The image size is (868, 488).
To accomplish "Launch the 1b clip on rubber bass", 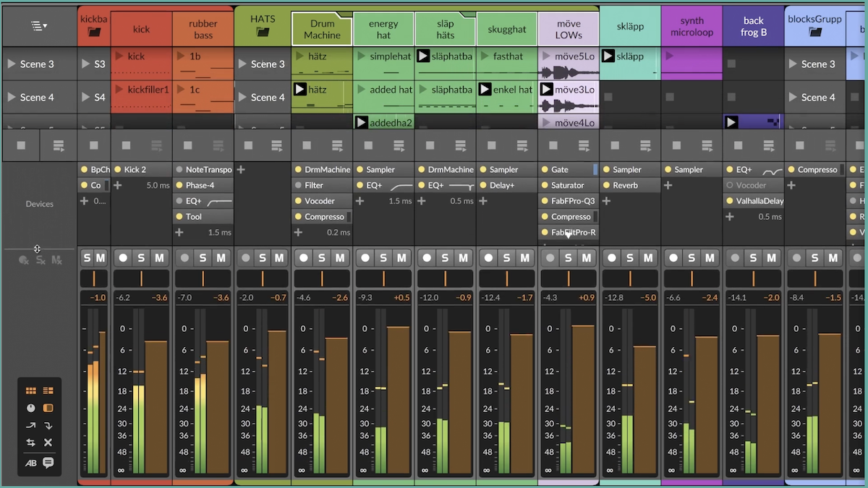I will click(181, 56).
